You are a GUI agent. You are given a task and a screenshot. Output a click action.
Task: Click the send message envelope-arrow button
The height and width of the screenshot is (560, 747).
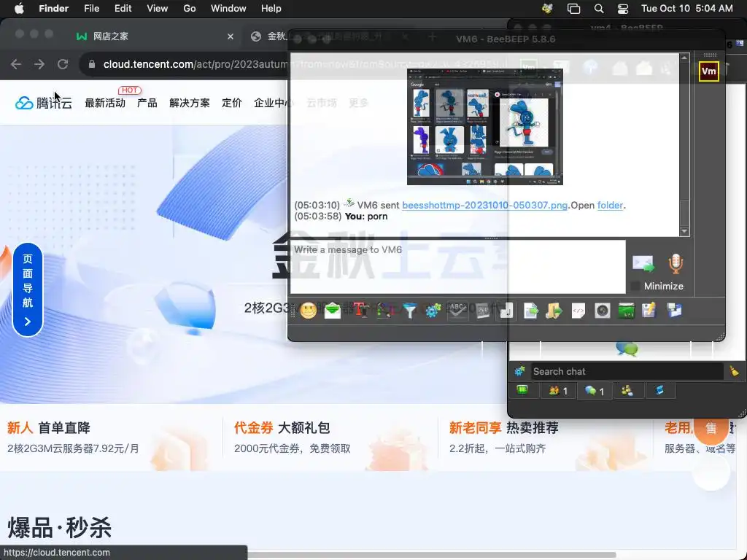tap(643, 263)
